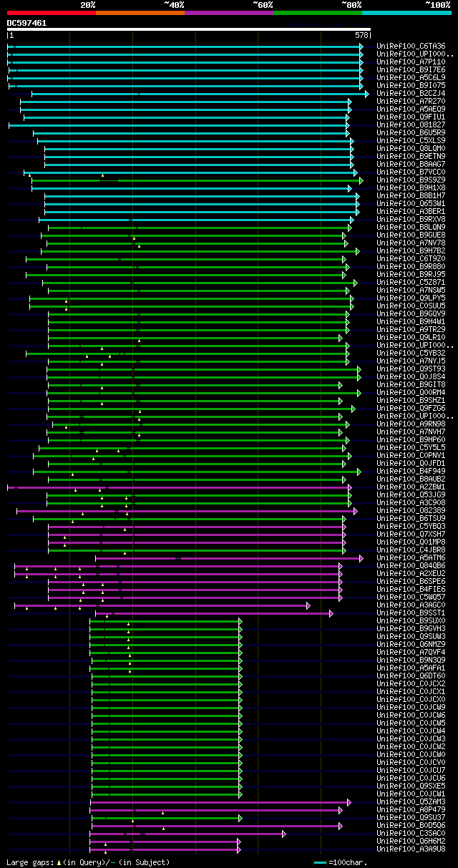Click the UniRef100_A3A9U8 label

(411, 849)
